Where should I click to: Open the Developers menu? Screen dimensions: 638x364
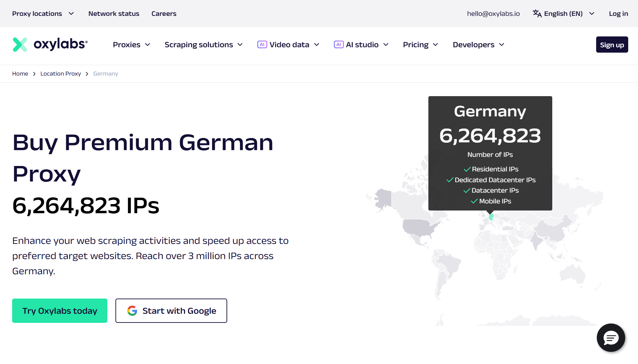(x=479, y=45)
